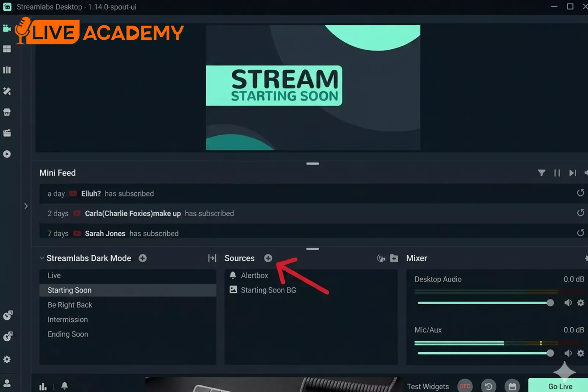Click the Carla(Charlie Foxies)make up feed row
This screenshot has height=392, width=588.
[x=313, y=213]
